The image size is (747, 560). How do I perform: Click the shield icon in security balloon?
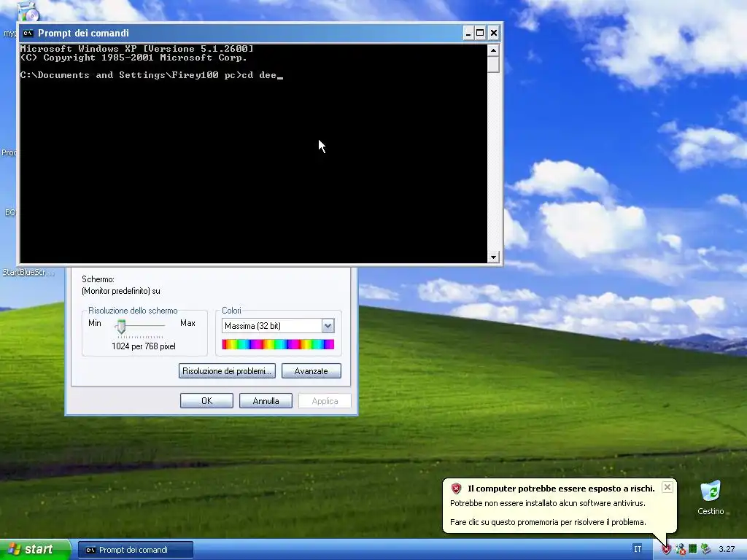(456, 488)
